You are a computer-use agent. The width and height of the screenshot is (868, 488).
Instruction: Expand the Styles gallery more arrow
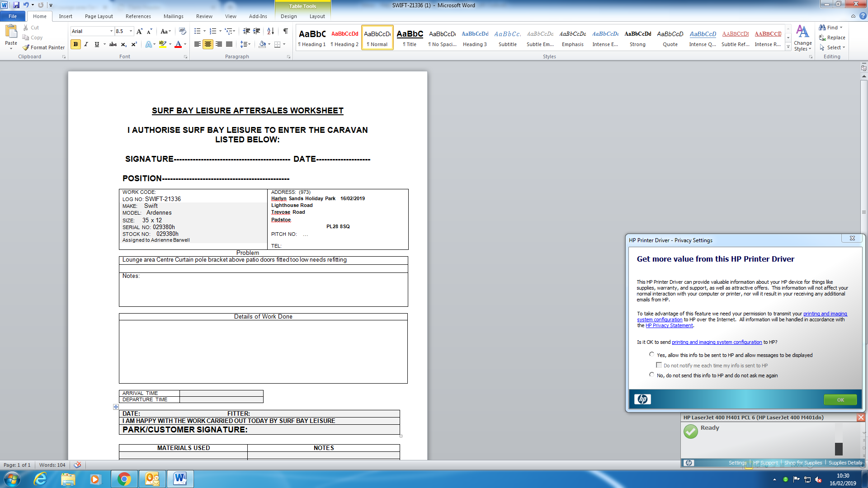point(788,47)
